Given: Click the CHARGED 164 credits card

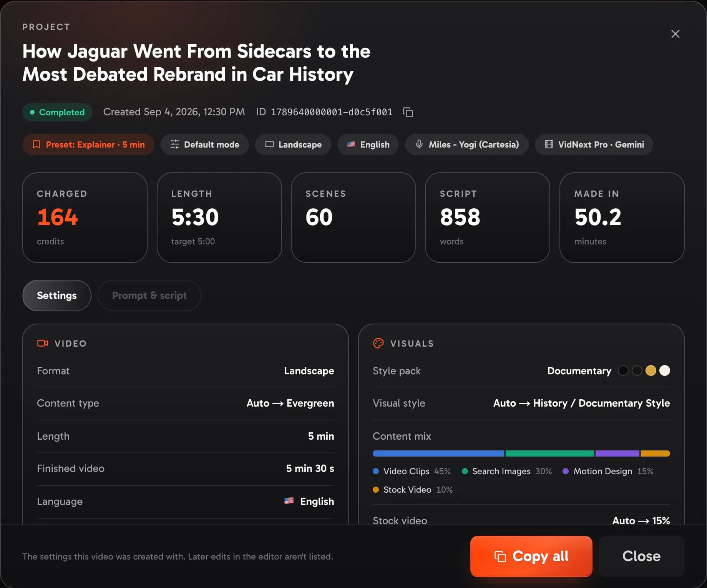Looking at the screenshot, I should coord(85,218).
